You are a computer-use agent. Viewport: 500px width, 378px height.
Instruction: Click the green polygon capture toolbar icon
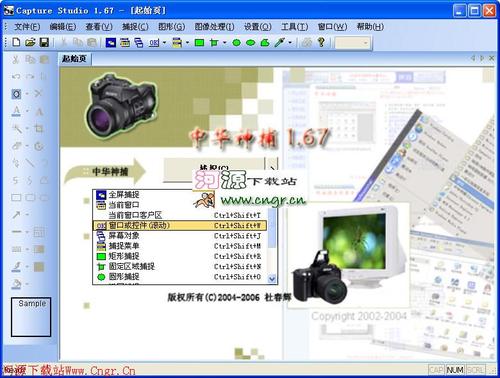click(x=265, y=42)
